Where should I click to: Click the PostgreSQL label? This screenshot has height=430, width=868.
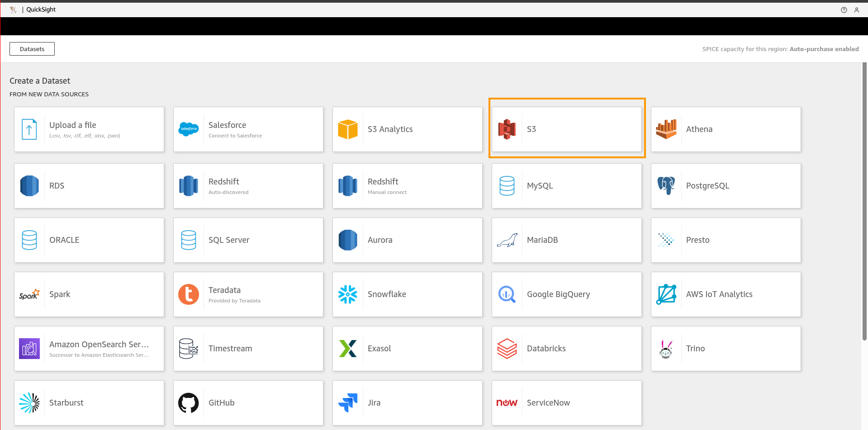point(708,186)
